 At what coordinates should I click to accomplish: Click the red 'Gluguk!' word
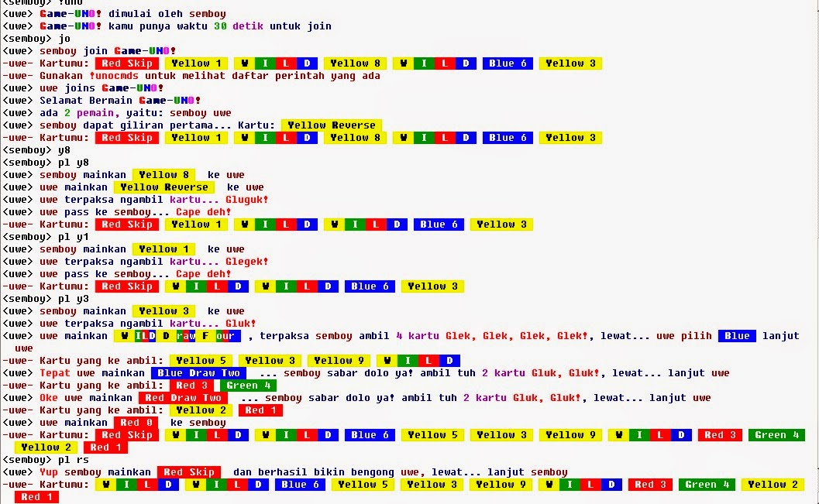point(246,200)
